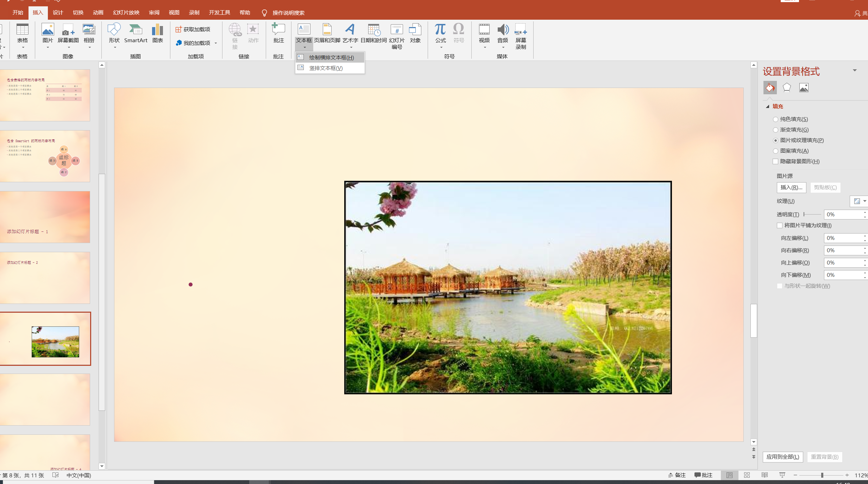Choose 竖排文本框 vertical text box
The height and width of the screenshot is (484, 868).
tap(330, 68)
